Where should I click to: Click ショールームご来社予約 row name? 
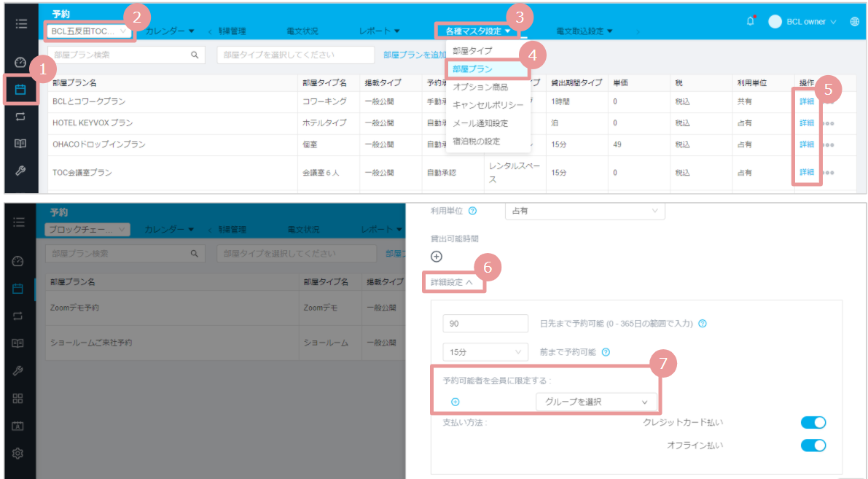point(91,343)
